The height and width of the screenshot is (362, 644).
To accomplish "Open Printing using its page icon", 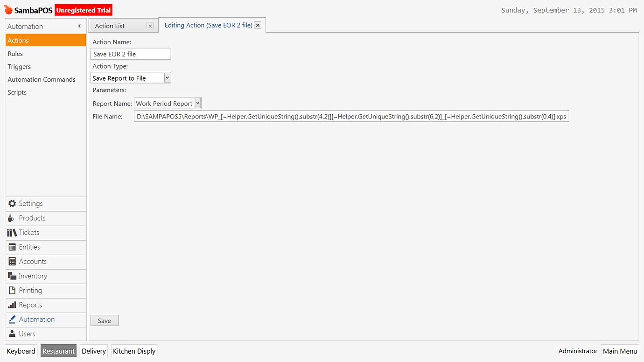I will tap(11, 290).
